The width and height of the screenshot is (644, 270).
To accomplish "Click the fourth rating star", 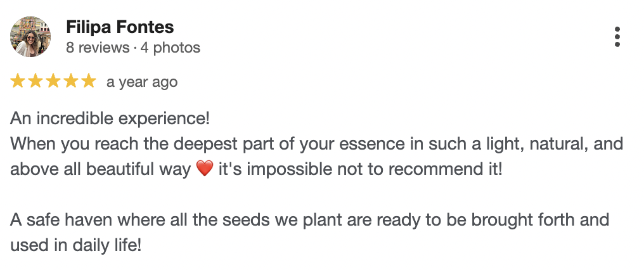I will (x=71, y=81).
